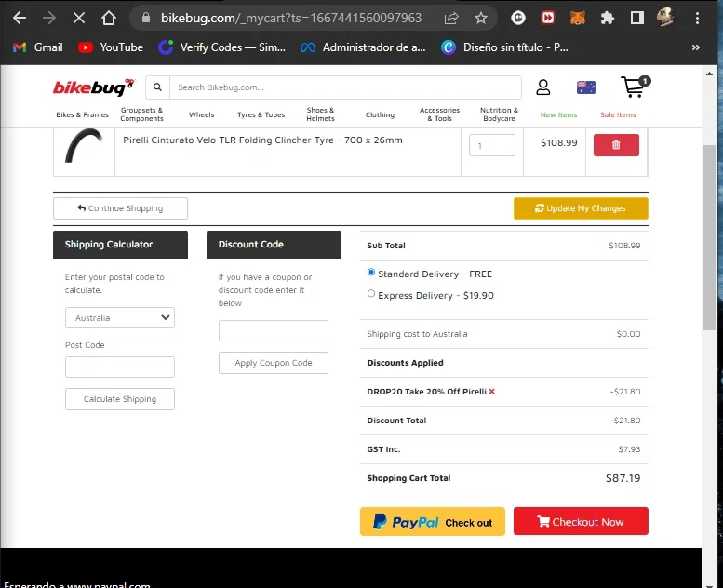723x588 pixels.
Task: Click Apply Coupon Code
Action: [274, 363]
